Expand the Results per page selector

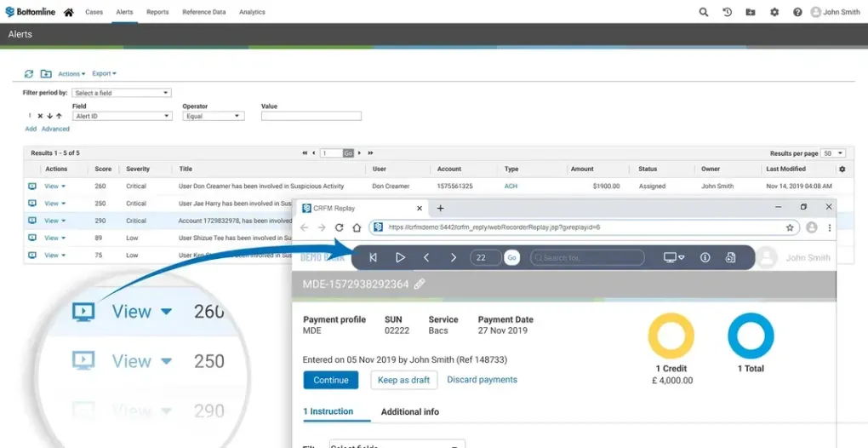click(833, 153)
